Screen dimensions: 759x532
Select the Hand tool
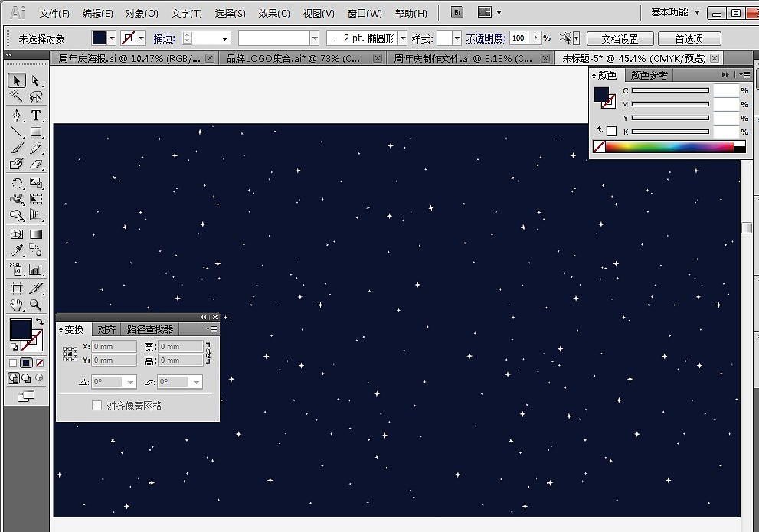(16, 305)
